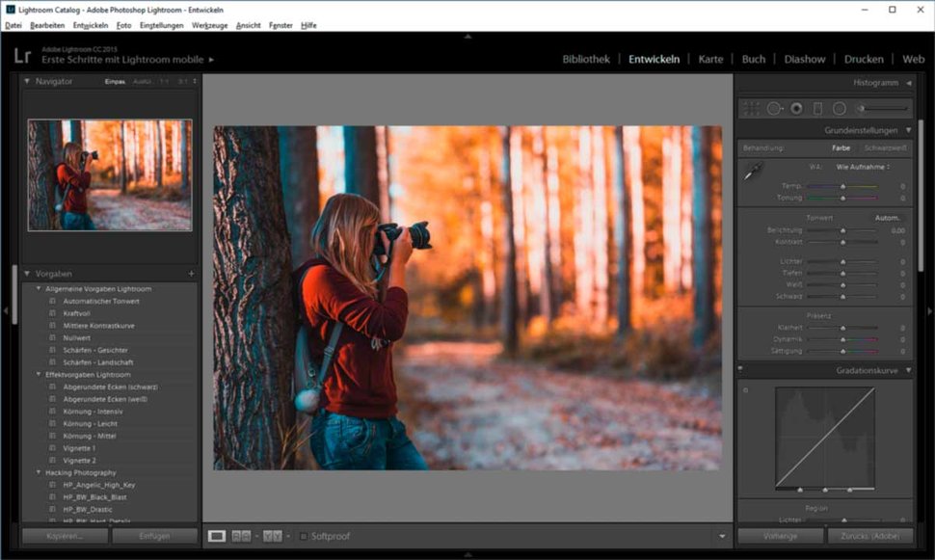The image size is (935, 560).
Task: Set treatment to Farbe
Action: pos(841,148)
